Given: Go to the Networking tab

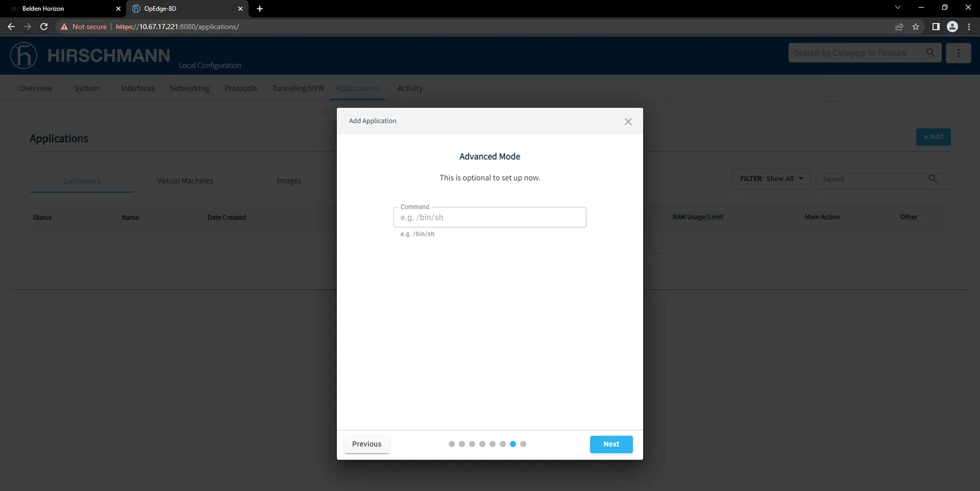Looking at the screenshot, I should pos(189,88).
